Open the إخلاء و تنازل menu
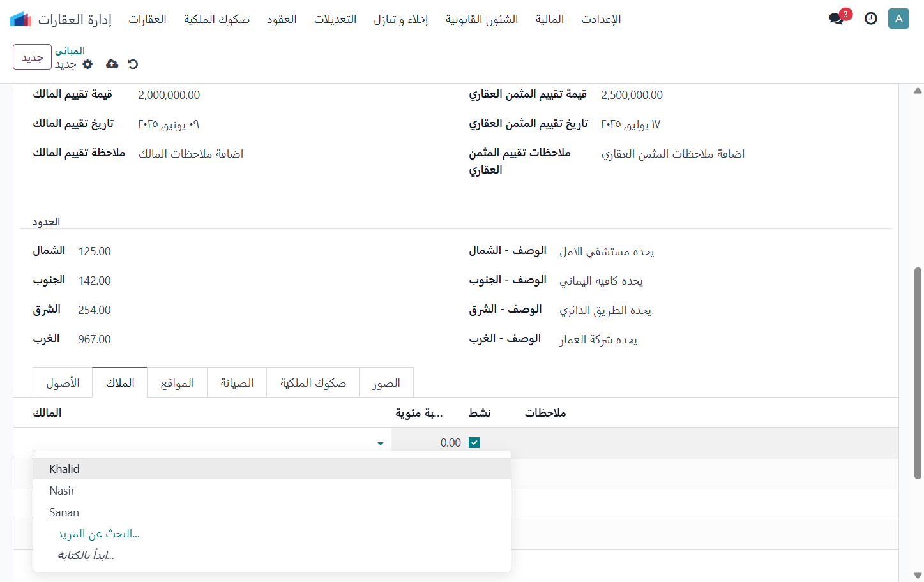The image size is (924, 582). pyautogui.click(x=401, y=19)
